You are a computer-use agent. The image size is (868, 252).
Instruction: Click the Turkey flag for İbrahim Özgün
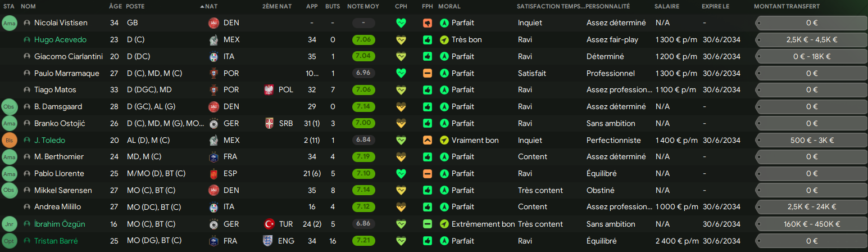269,224
